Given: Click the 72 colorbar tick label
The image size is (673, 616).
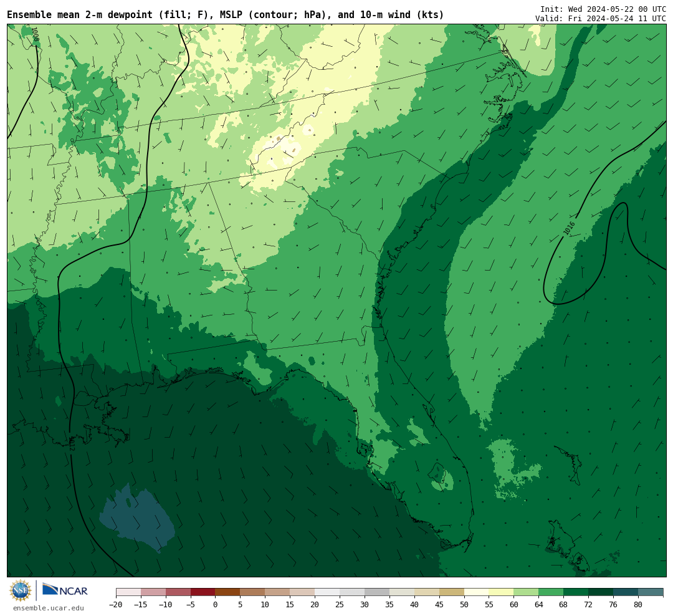Looking at the screenshot, I should click(x=588, y=604).
